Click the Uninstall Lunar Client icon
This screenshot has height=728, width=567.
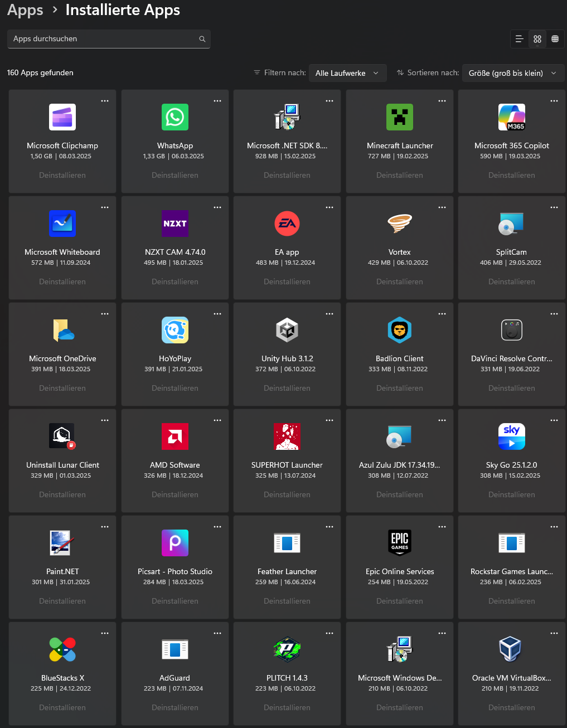pos(62,436)
